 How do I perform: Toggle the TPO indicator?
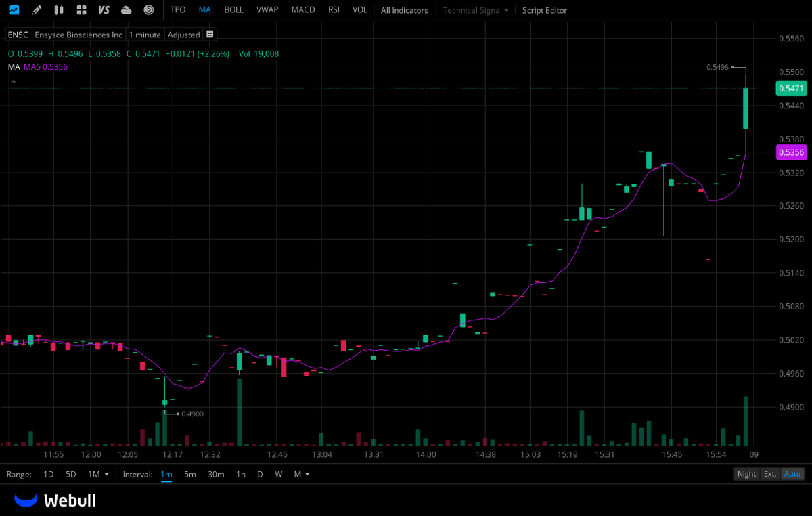click(178, 10)
